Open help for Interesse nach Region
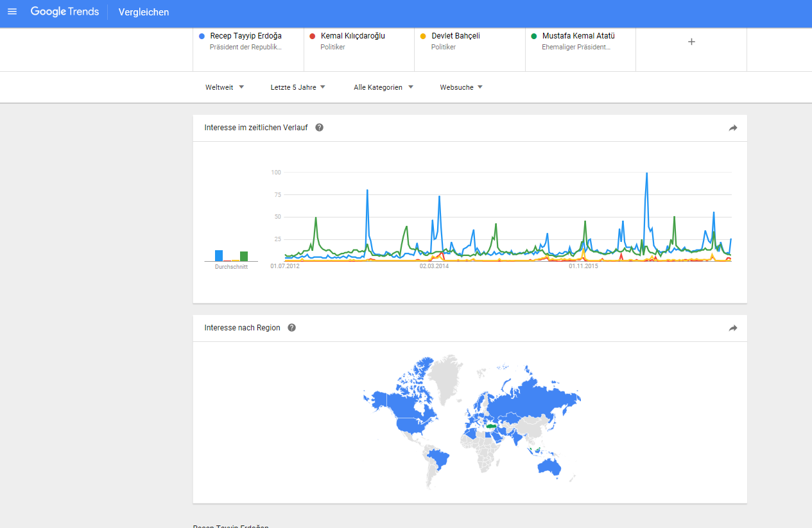Image resolution: width=812 pixels, height=528 pixels. 291,328
